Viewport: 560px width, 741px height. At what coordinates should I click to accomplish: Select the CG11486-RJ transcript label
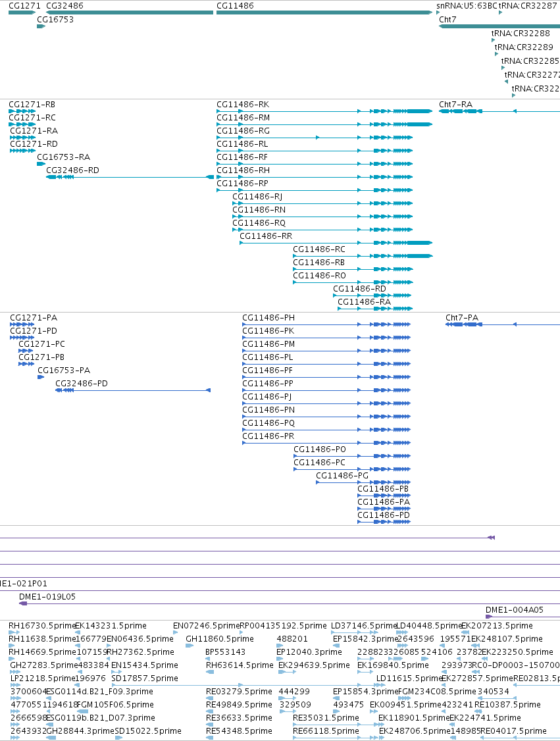(257, 197)
